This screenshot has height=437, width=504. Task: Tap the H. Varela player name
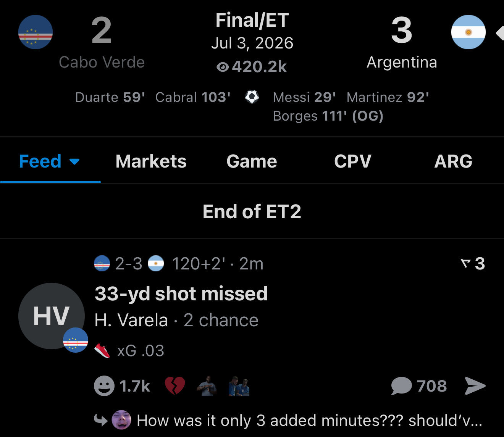tap(131, 320)
